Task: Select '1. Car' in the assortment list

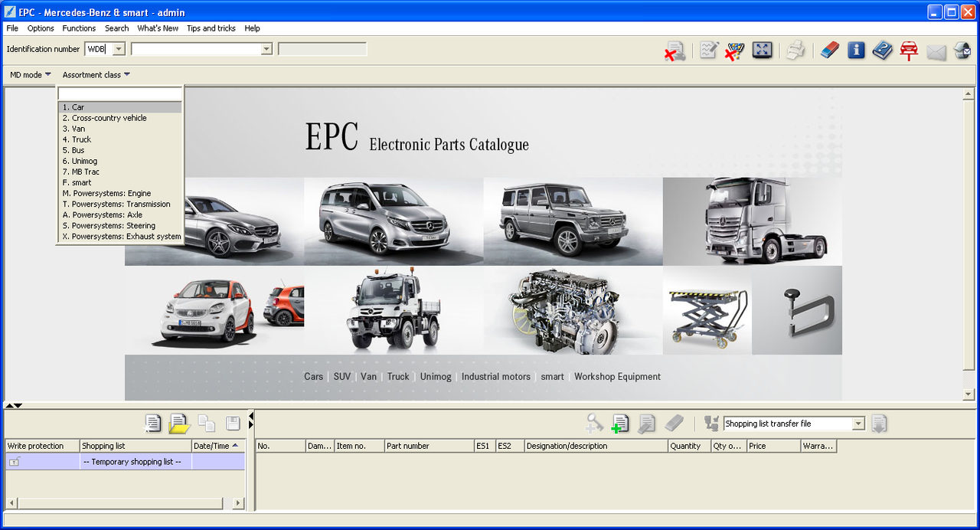Action: 120,107
